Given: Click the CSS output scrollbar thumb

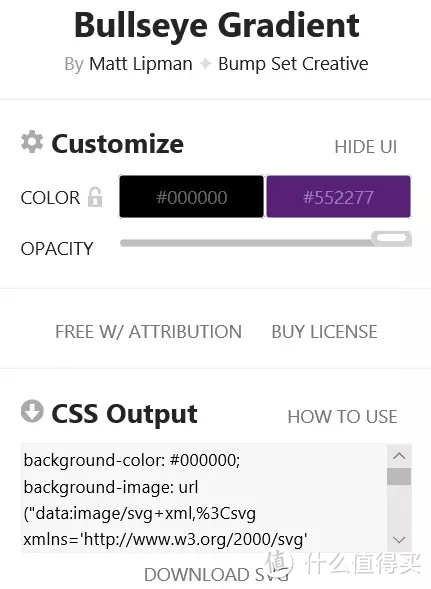Looking at the screenshot, I should pos(399,476).
